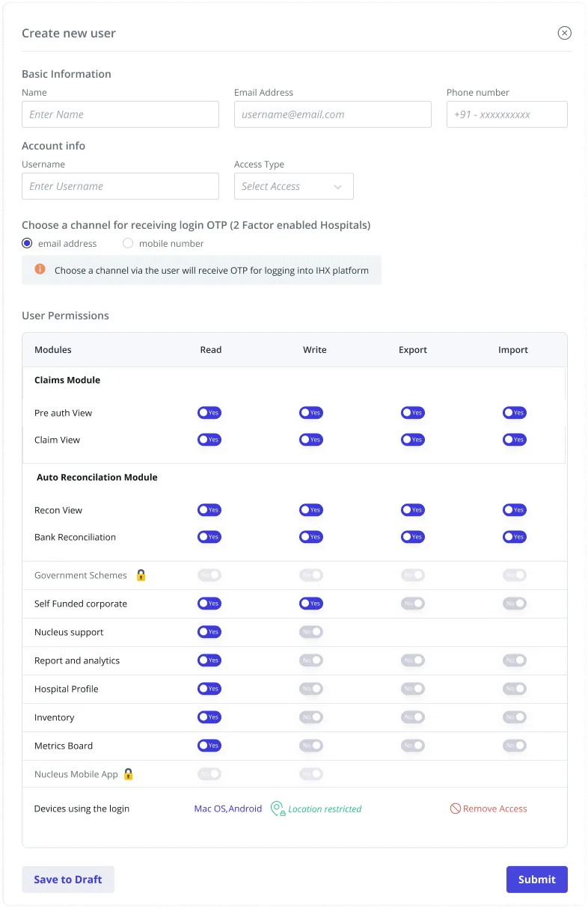Click the Remove Access link
This screenshot has height=908, width=588.
pyautogui.click(x=495, y=809)
